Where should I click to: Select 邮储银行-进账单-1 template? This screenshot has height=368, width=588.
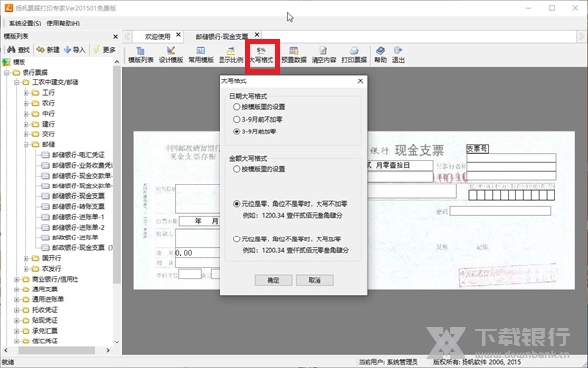(x=78, y=217)
